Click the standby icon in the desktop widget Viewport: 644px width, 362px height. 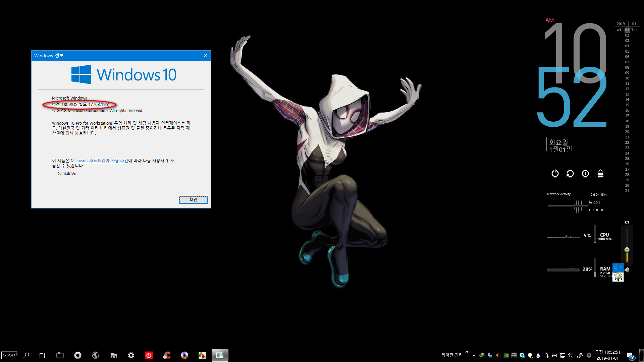click(x=585, y=173)
